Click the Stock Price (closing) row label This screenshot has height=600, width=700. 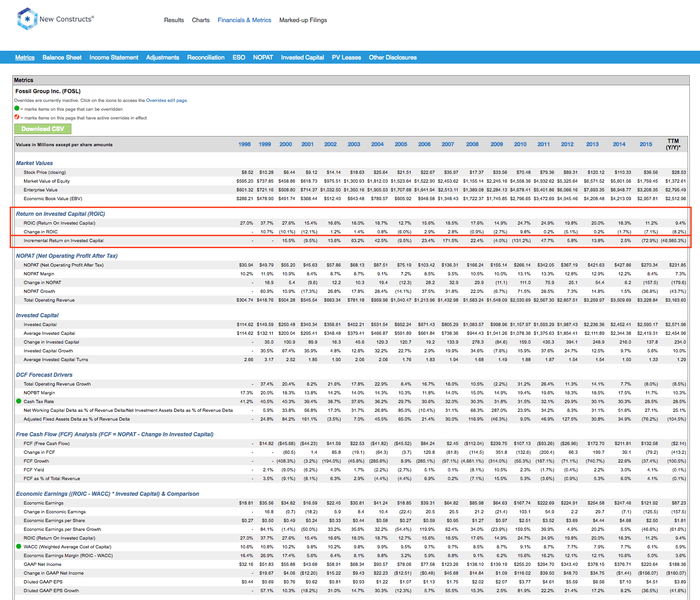click(45, 172)
